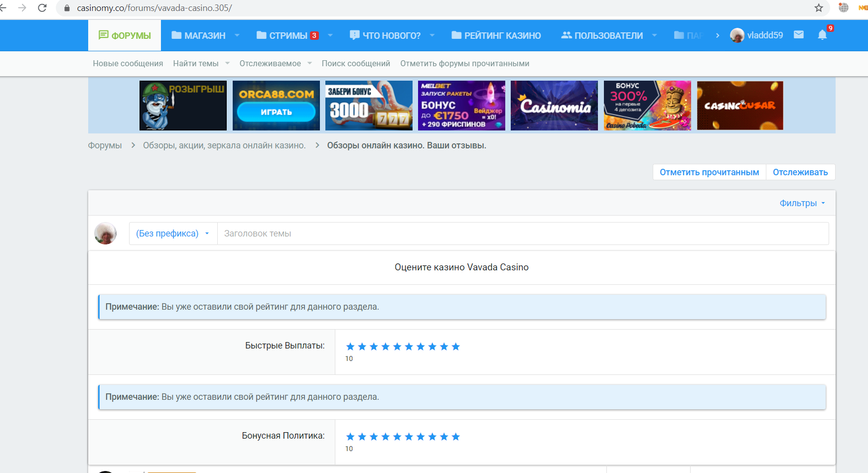
Task: Open the ФОРУМЫ tab
Action: (x=125, y=35)
